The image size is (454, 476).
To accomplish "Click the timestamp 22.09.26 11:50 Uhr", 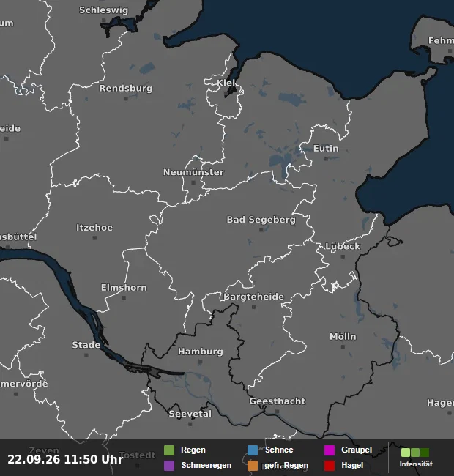I will (65, 459).
